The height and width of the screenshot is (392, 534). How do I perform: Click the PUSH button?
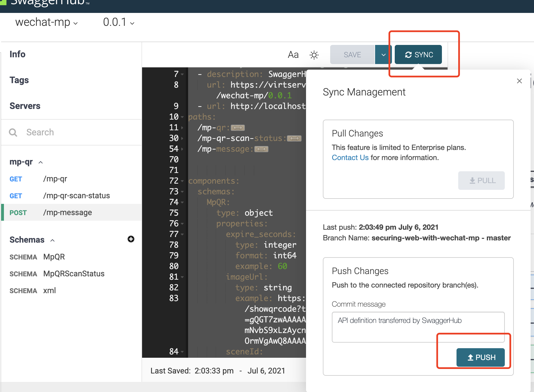click(480, 357)
